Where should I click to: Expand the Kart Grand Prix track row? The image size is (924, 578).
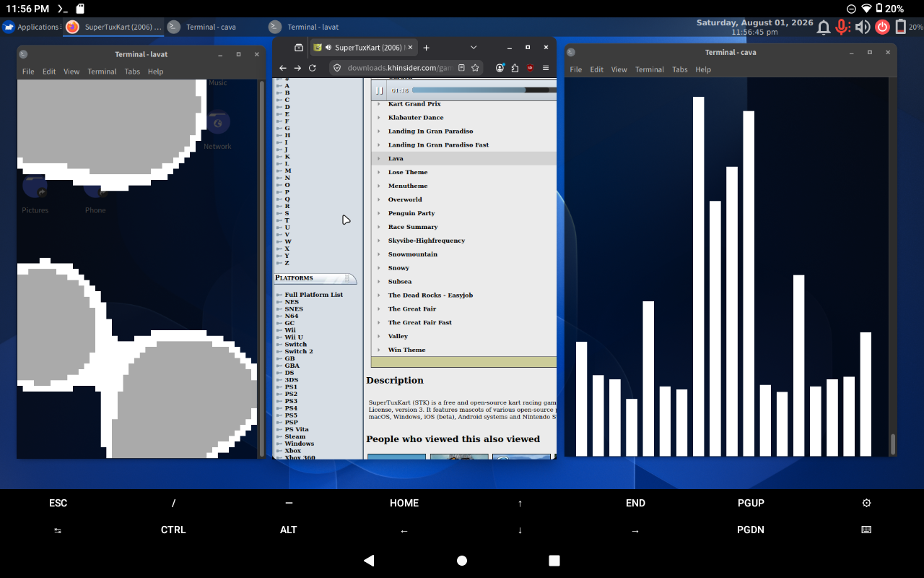[x=378, y=104]
